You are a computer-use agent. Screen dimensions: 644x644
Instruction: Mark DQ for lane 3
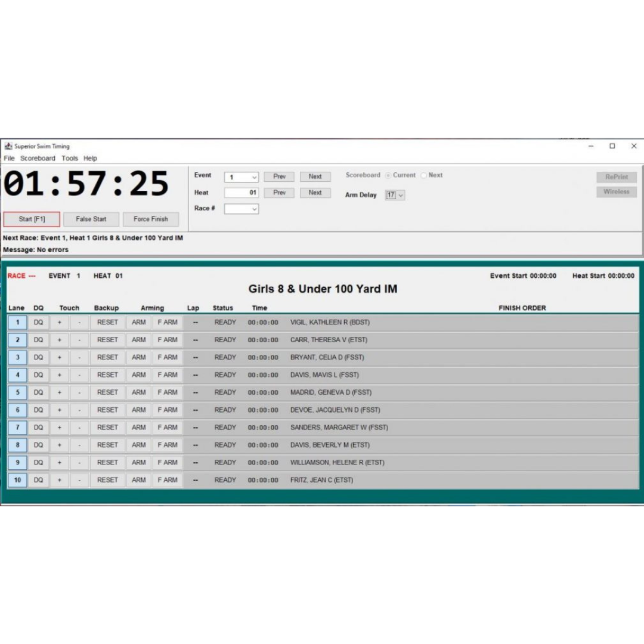[38, 357]
